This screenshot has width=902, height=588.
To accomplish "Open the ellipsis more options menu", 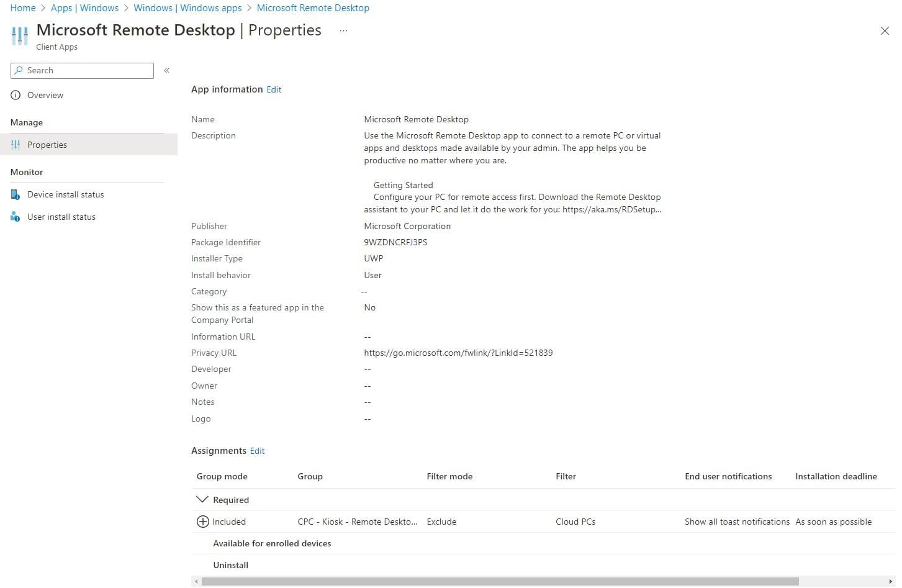I will (343, 30).
